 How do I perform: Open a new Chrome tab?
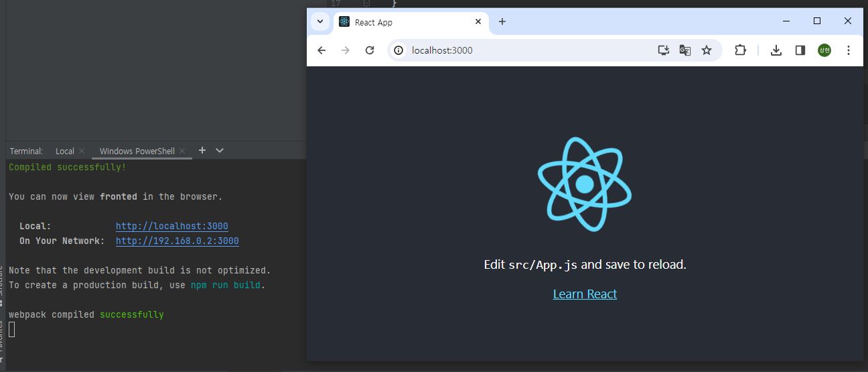coord(502,21)
